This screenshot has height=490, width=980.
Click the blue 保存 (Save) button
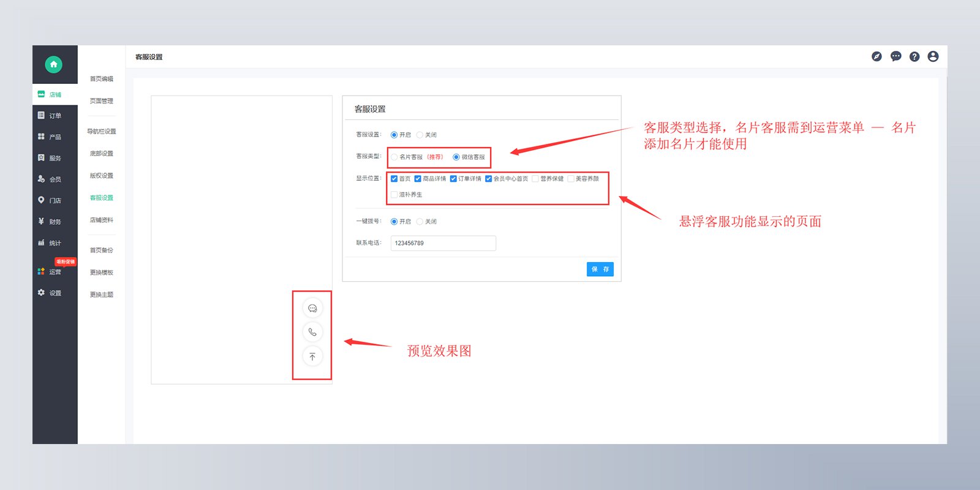600,269
